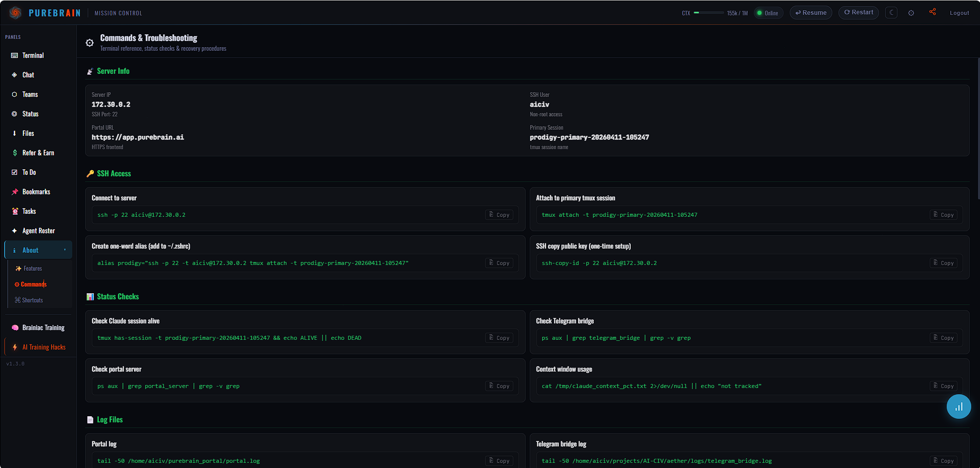Open the Bookmarks panel

coord(38,192)
